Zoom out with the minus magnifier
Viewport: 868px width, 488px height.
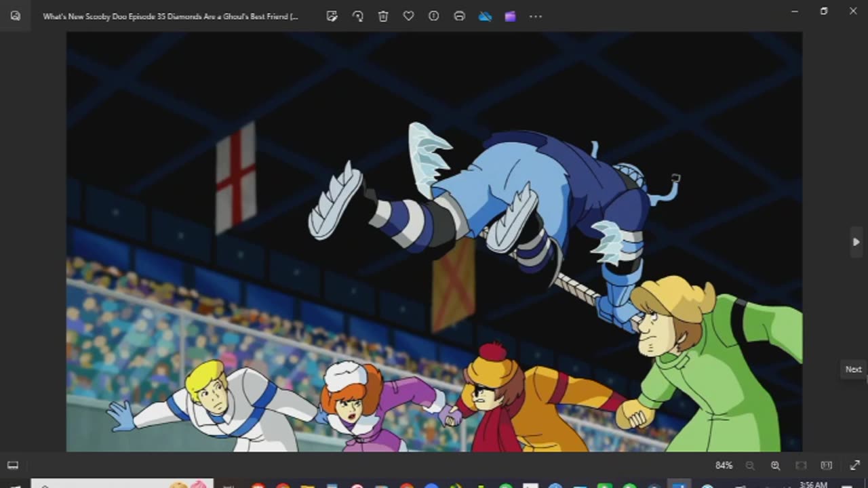point(750,465)
